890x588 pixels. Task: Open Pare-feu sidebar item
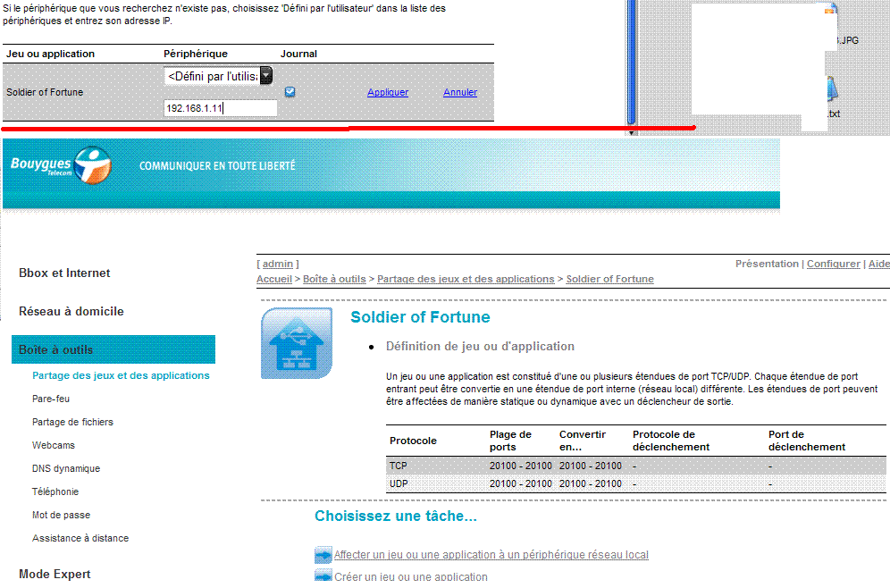pyautogui.click(x=51, y=399)
